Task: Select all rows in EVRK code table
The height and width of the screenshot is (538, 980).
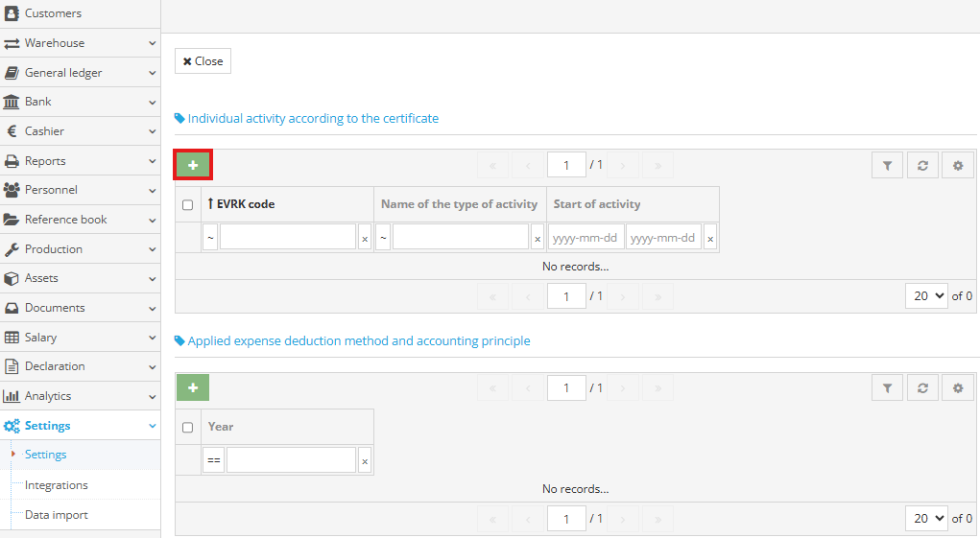Action: coord(188,204)
